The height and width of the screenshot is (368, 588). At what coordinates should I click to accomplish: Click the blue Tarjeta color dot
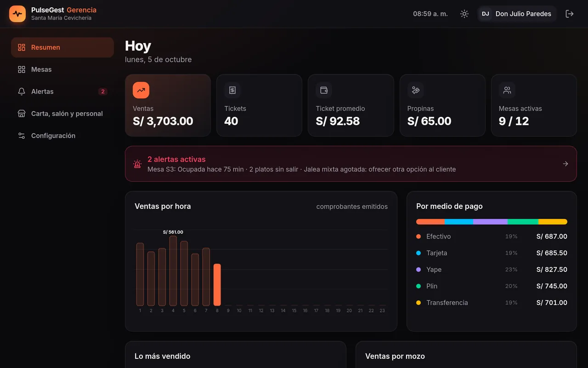pyautogui.click(x=418, y=253)
